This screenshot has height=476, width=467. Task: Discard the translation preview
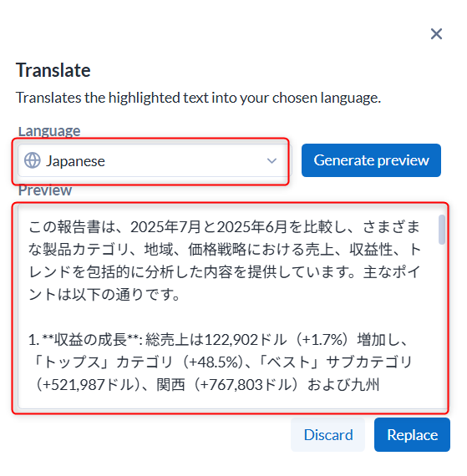[328, 435]
